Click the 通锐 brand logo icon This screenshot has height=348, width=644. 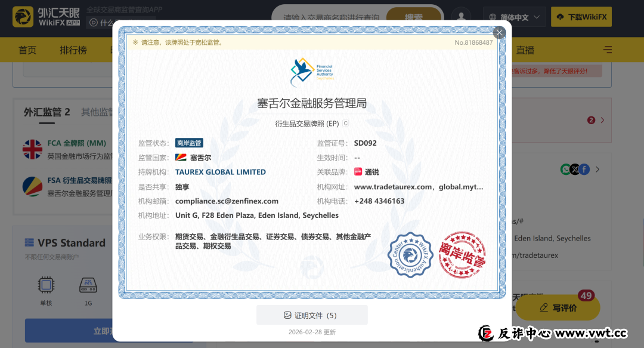358,172
